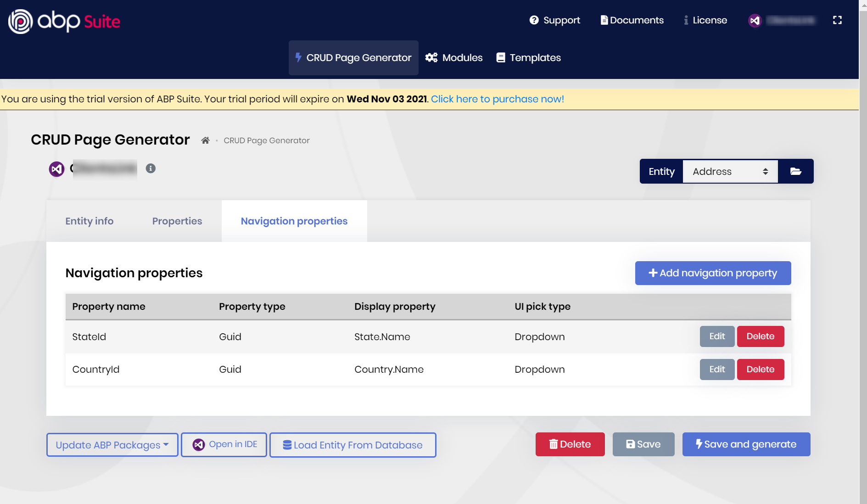
Task: Switch to Properties tab
Action: [177, 221]
